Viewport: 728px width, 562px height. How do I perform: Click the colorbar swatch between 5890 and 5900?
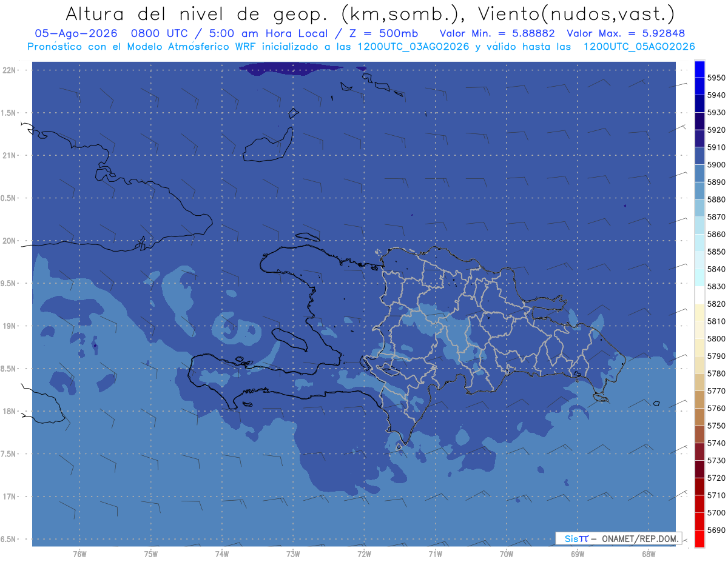point(699,173)
